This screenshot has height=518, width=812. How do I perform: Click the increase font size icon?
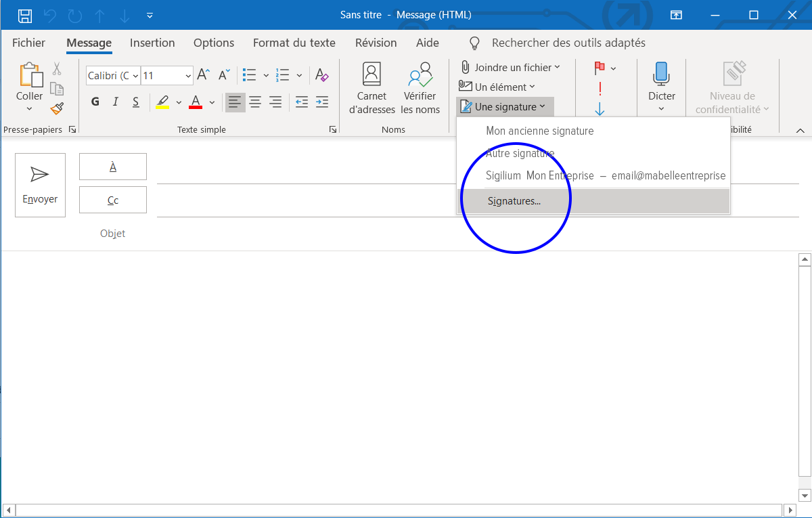[x=203, y=76]
